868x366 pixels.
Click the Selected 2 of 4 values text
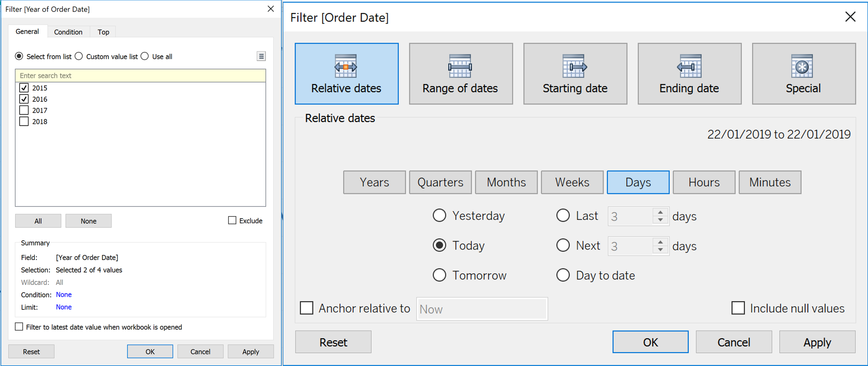(x=89, y=270)
